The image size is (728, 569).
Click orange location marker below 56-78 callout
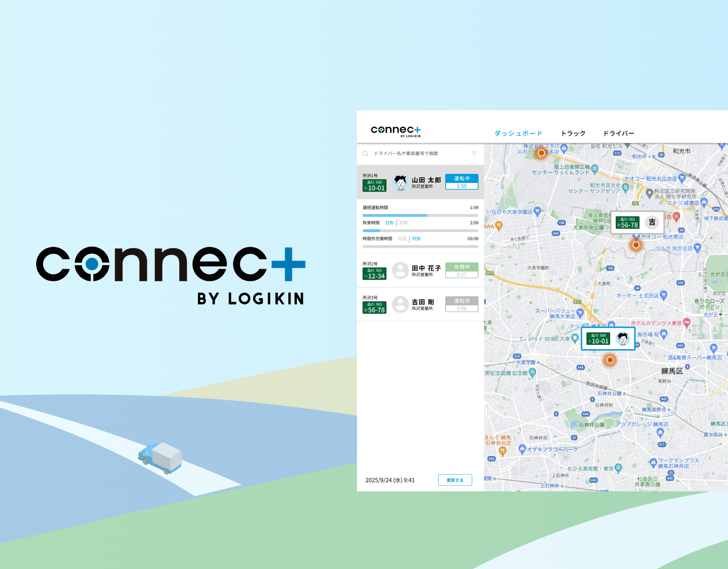tap(636, 245)
